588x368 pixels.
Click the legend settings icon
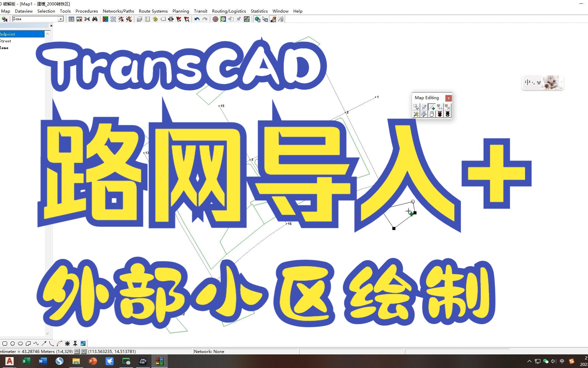(147, 19)
